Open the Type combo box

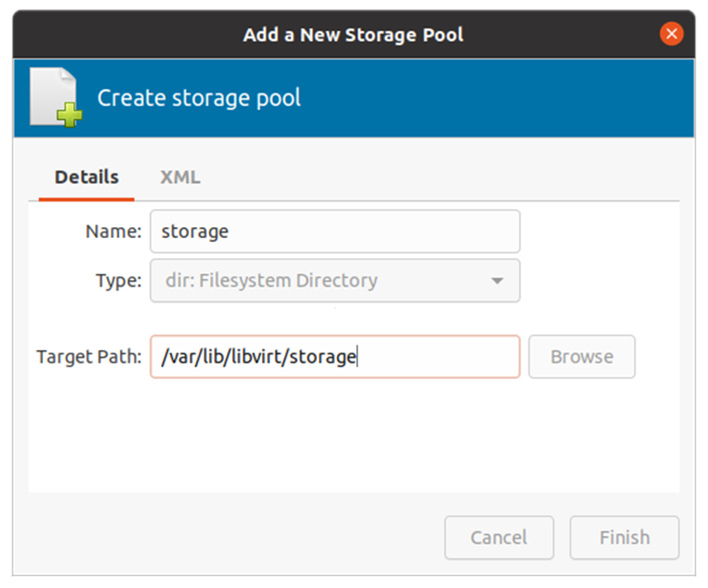[x=334, y=281]
